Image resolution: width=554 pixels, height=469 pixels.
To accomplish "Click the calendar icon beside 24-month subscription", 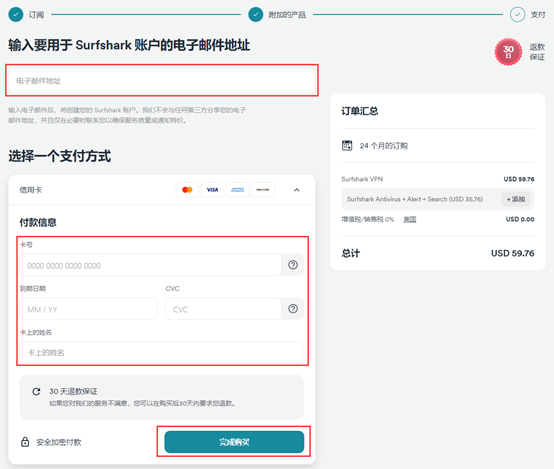I will point(347,145).
